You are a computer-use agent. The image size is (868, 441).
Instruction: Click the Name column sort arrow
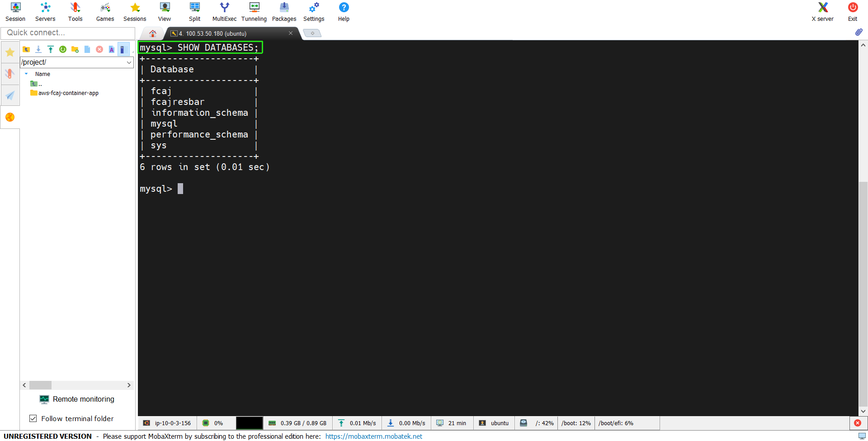(26, 74)
